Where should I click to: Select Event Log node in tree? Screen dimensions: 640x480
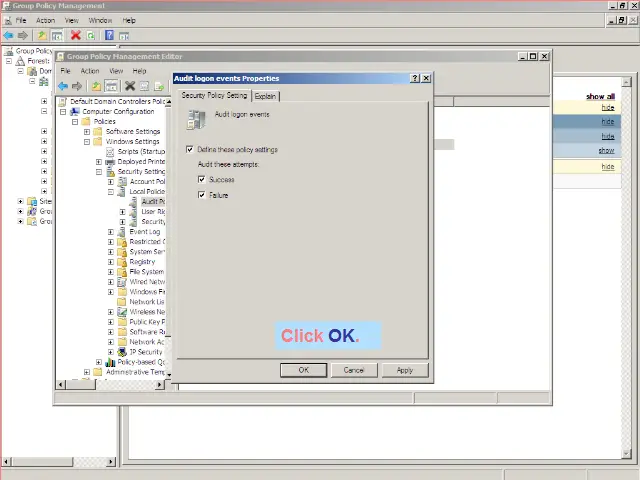pos(144,232)
